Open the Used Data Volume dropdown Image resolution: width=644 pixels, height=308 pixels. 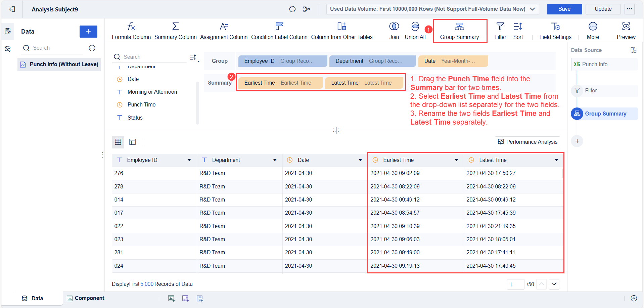coord(432,9)
